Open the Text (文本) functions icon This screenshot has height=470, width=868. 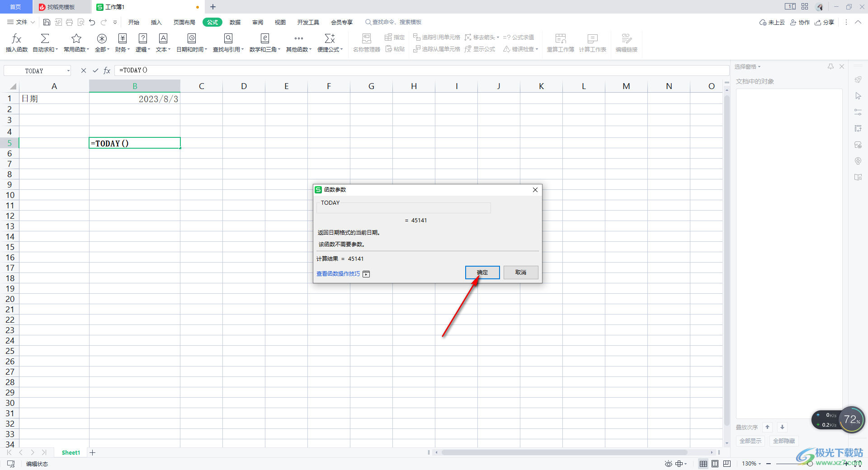163,38
